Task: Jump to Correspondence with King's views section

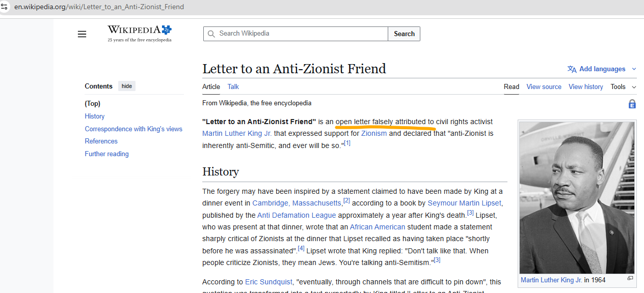Action: tap(133, 129)
